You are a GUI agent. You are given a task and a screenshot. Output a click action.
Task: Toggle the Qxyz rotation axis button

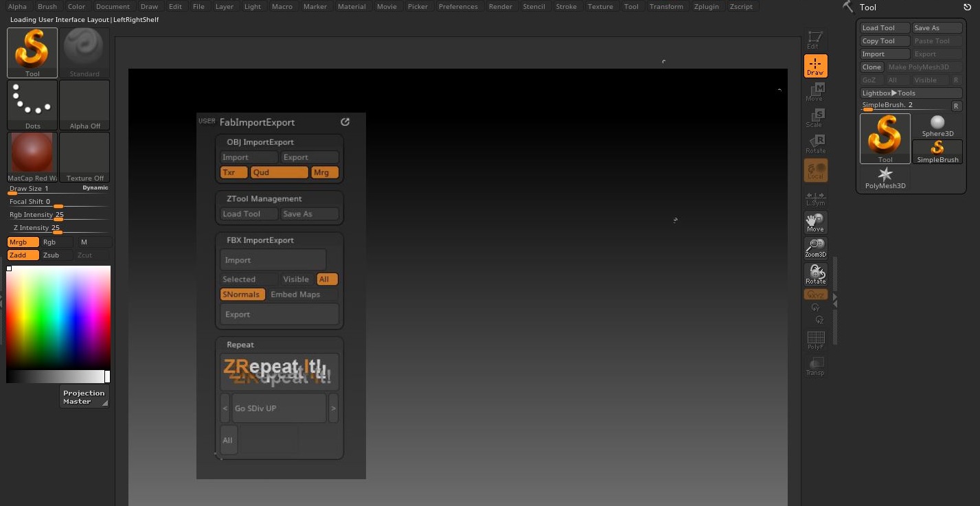click(x=815, y=295)
